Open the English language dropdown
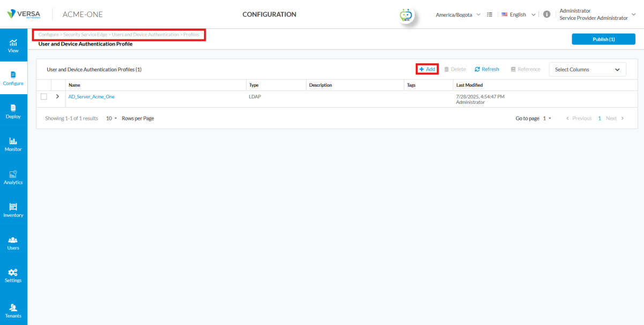Image resolution: width=644 pixels, height=325 pixels. coord(518,14)
